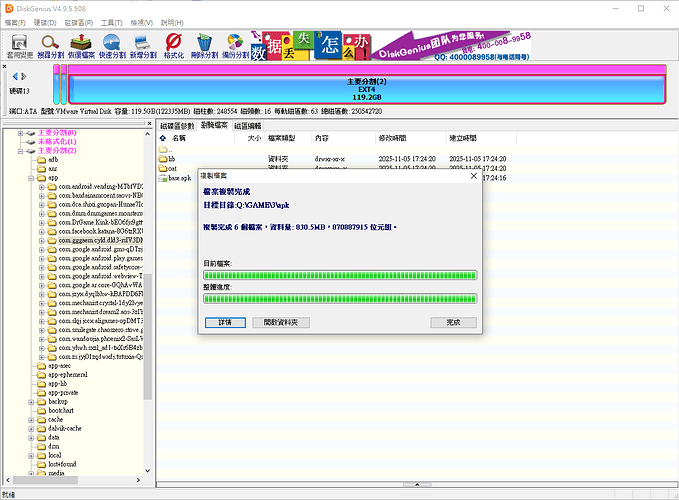Viewport: 679px width, 500px height.
Task: Select the EXT4 119.2GB partition bar
Action: [x=366, y=88]
